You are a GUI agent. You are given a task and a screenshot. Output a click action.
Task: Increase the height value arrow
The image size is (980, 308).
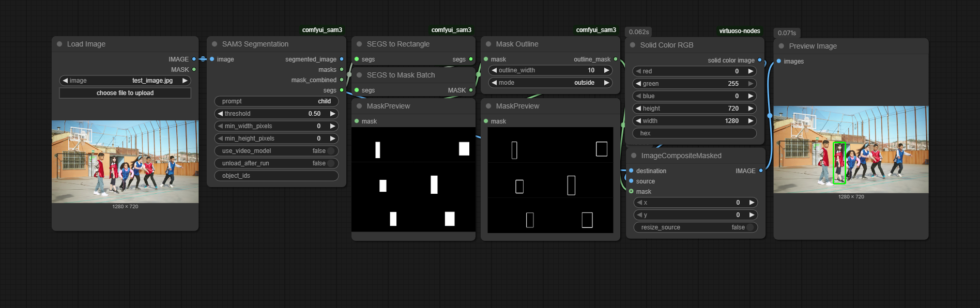751,109
